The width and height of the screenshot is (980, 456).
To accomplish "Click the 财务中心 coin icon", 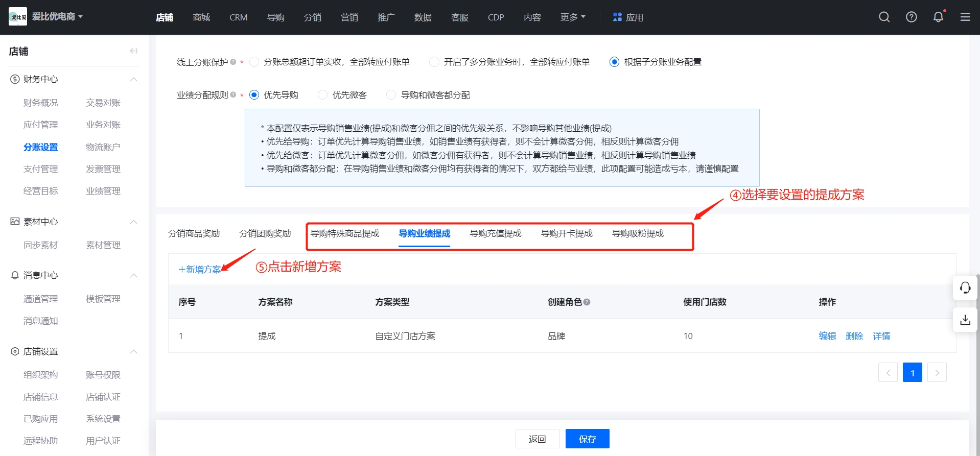I will point(15,79).
